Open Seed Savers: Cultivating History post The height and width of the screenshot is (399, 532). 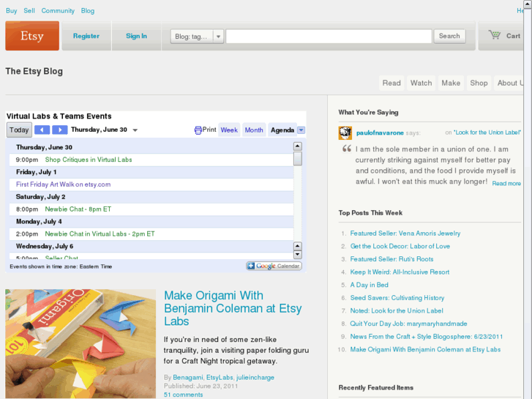[397, 298]
